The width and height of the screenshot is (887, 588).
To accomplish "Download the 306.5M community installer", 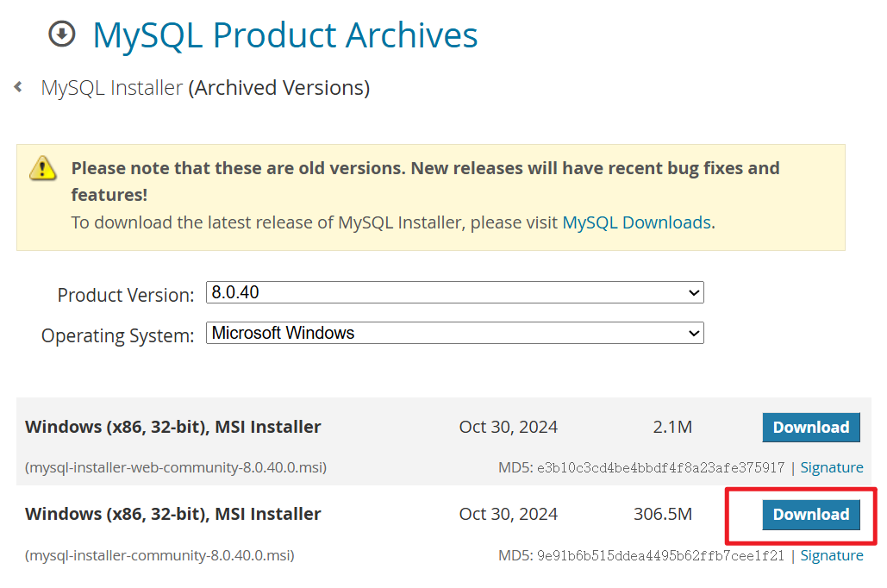I will pyautogui.click(x=810, y=514).
